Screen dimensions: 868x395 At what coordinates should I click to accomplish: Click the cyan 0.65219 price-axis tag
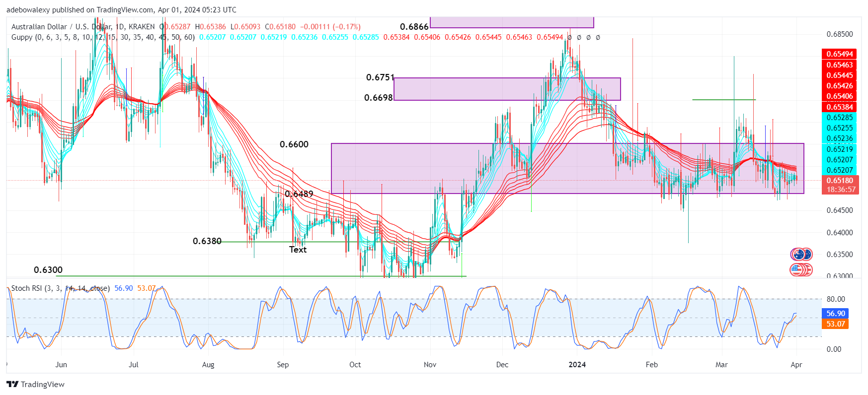click(840, 149)
